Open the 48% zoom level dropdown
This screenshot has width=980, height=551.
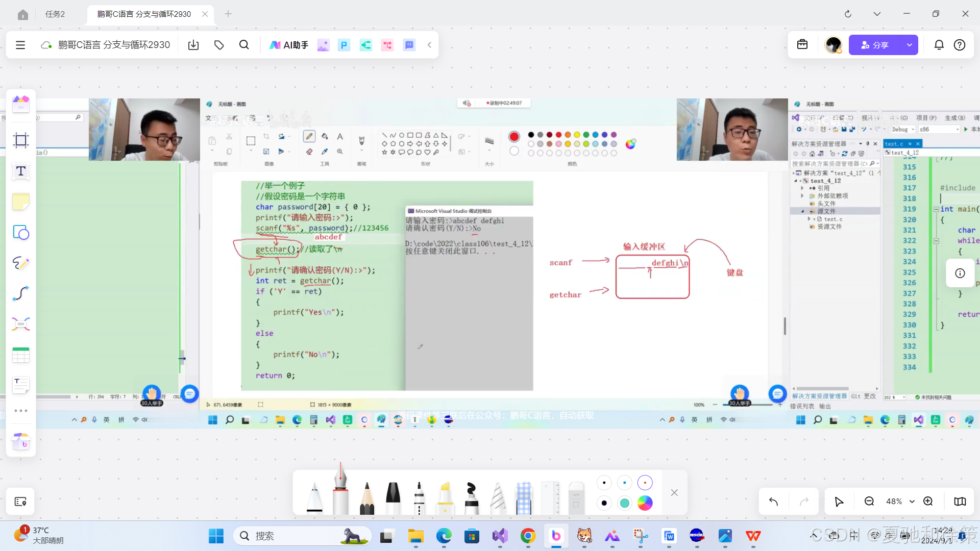point(899,502)
